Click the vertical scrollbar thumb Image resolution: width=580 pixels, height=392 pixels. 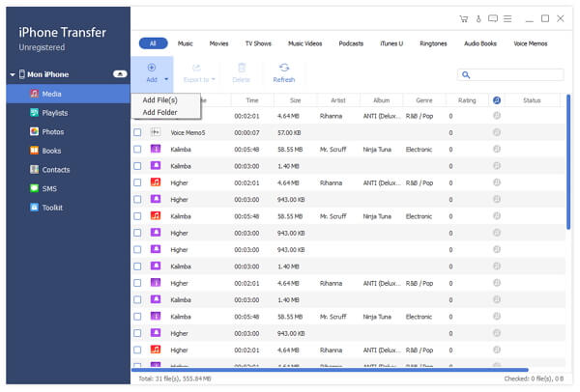(568, 162)
